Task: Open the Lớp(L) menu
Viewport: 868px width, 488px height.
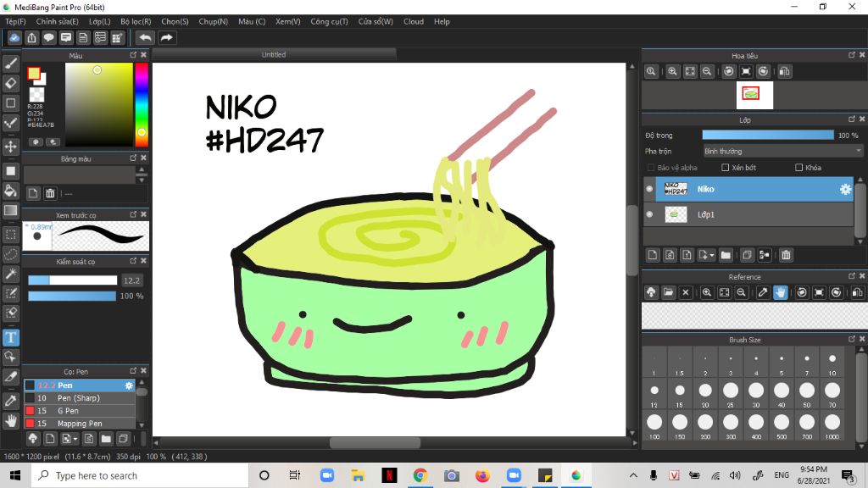Action: [x=100, y=21]
